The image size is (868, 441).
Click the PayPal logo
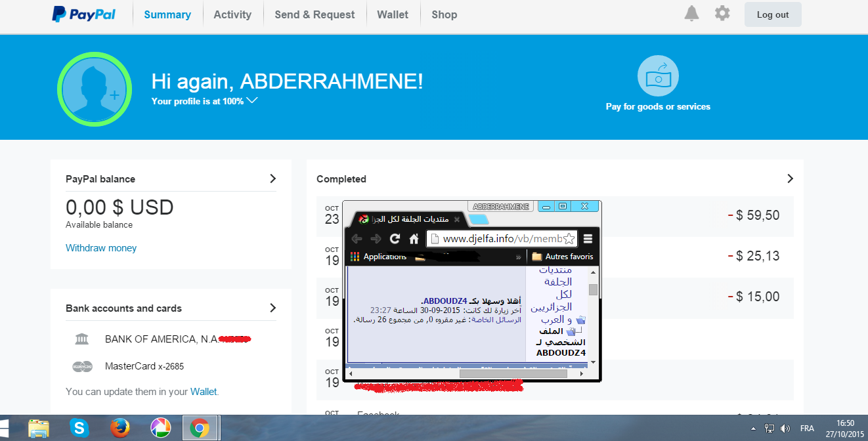click(83, 14)
